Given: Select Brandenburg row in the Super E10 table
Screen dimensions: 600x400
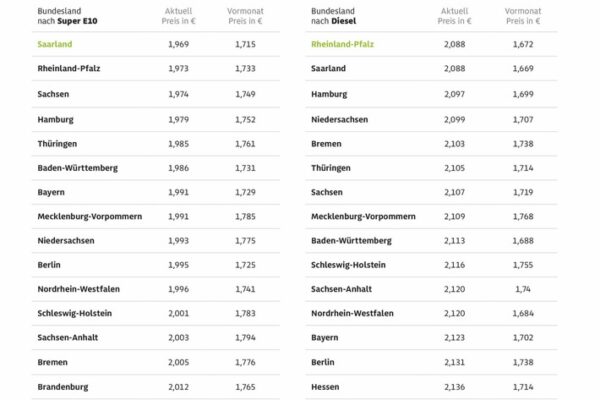Looking at the screenshot, I should pyautogui.click(x=63, y=386).
